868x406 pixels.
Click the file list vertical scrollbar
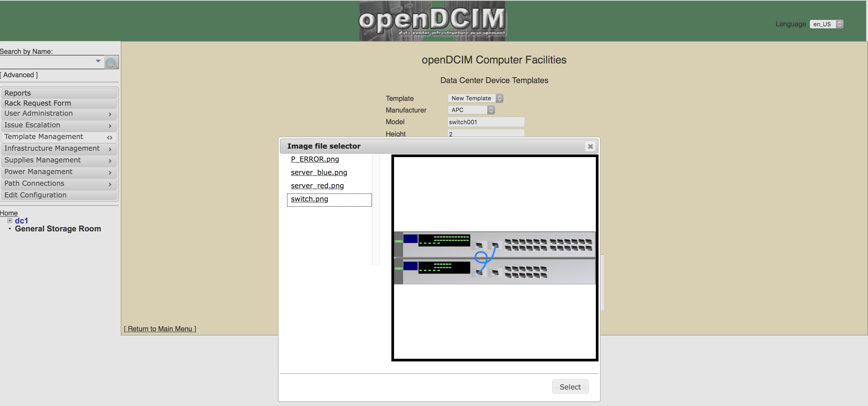point(376,209)
